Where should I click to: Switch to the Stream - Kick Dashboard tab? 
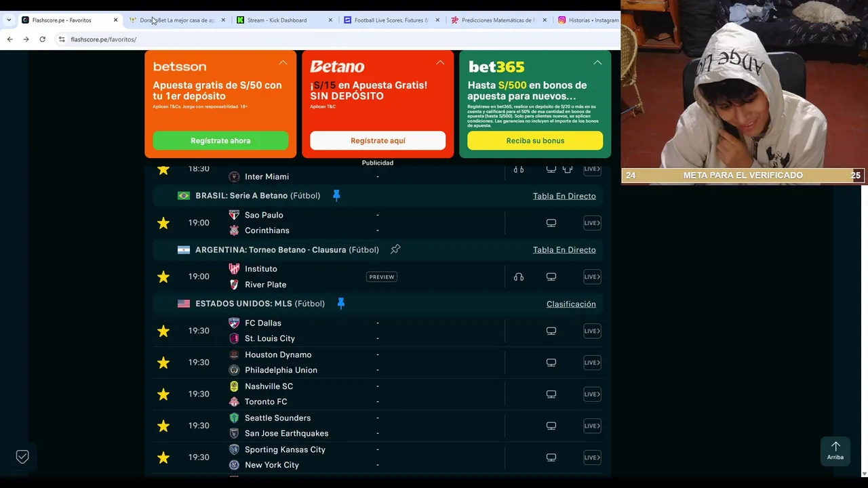click(x=285, y=20)
